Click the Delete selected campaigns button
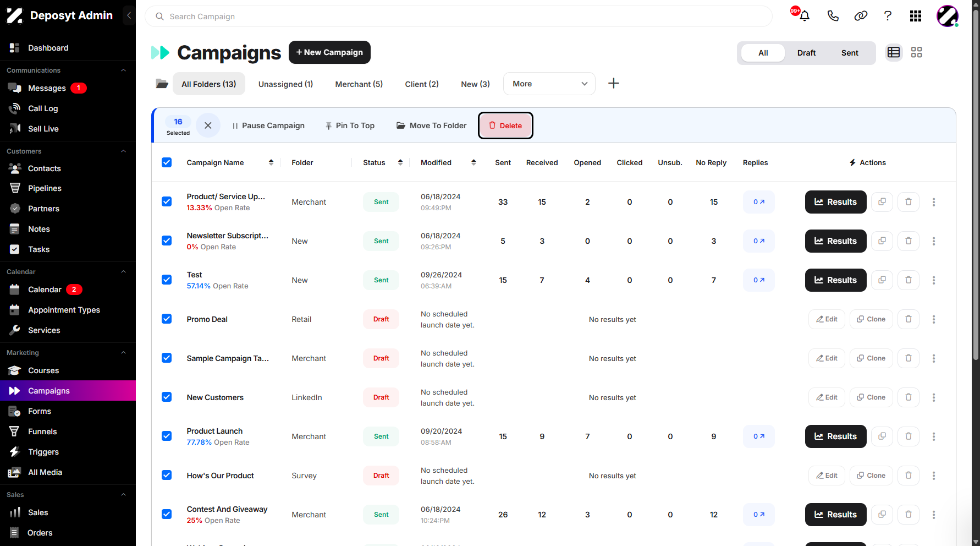The height and width of the screenshot is (546, 980). pyautogui.click(x=505, y=125)
